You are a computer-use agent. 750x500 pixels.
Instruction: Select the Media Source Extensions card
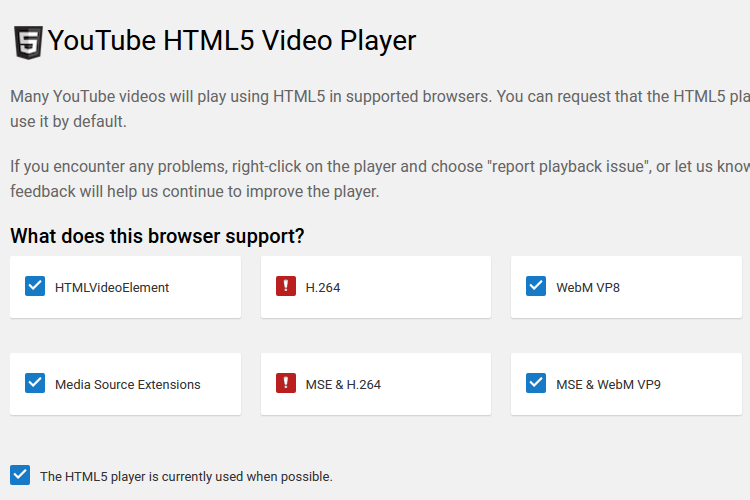point(125,384)
